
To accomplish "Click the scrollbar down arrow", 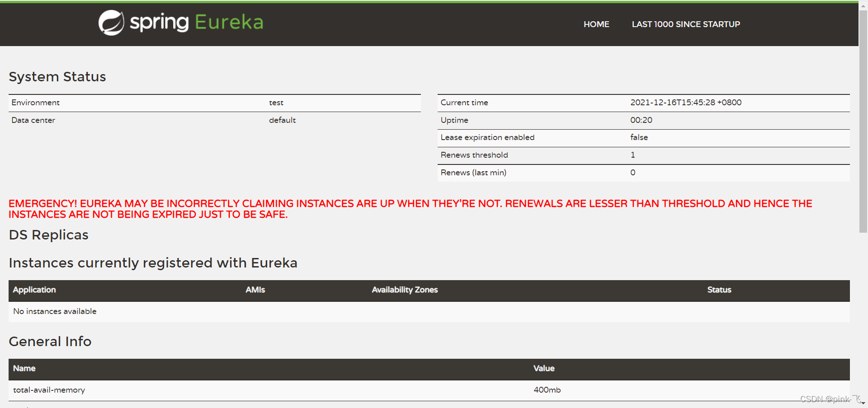I will pyautogui.click(x=863, y=403).
